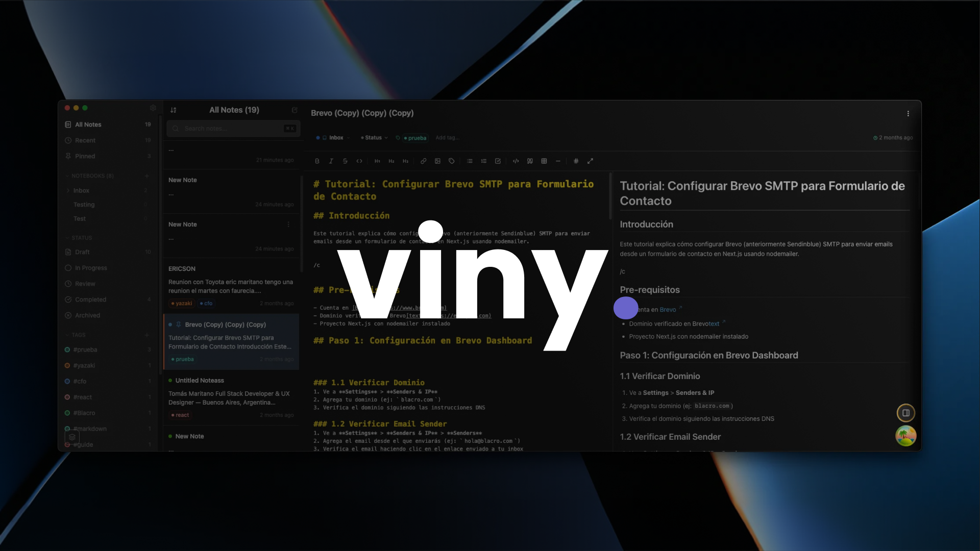980x551 pixels.
Task: Insert a link using the toolbar icon
Action: (423, 161)
